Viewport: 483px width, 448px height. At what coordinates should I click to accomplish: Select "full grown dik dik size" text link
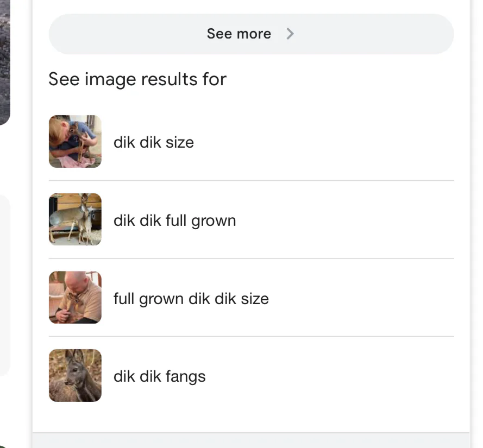pos(191,299)
